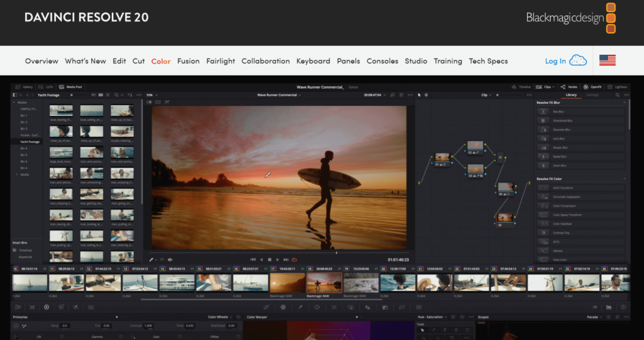Image resolution: width=644 pixels, height=340 pixels.
Task: Switch media pool to thumbnail grid view
Action: coord(101,95)
